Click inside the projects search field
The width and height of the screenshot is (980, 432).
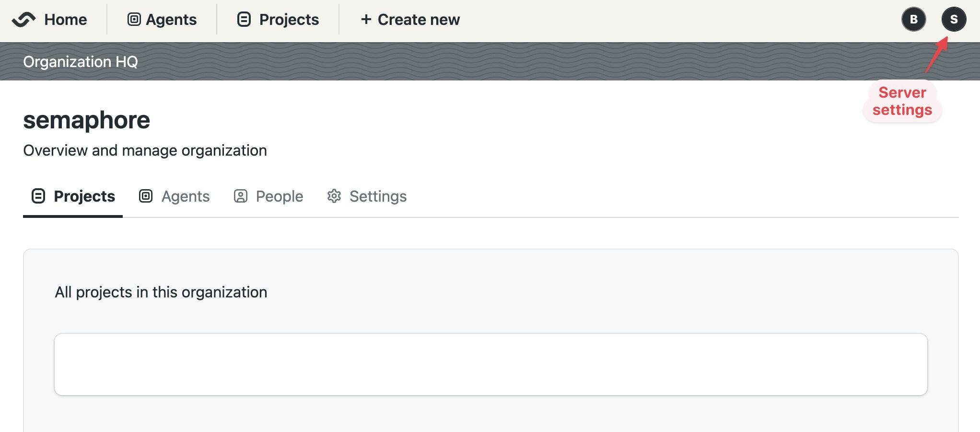coord(491,364)
